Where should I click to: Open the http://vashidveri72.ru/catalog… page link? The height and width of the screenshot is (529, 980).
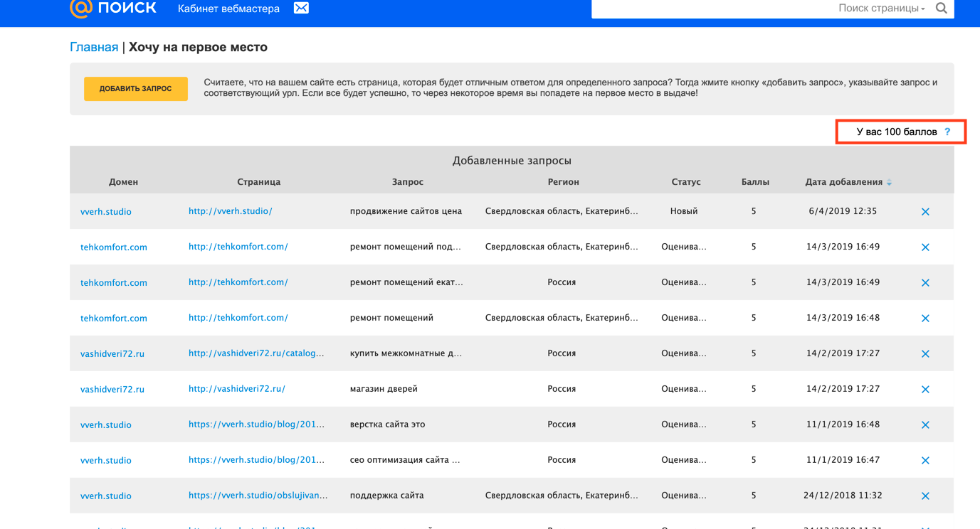click(256, 353)
